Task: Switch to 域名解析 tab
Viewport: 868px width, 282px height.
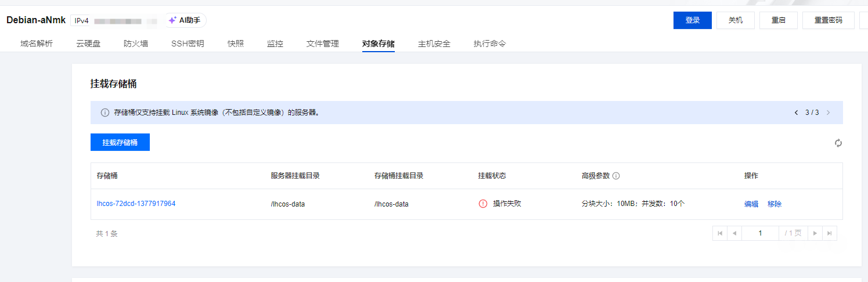Action: click(x=36, y=44)
